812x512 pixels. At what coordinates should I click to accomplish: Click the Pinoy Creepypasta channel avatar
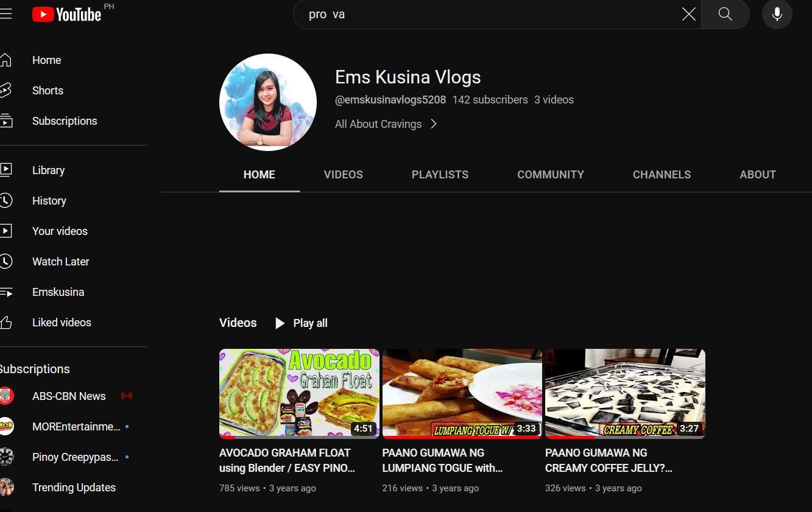6,457
